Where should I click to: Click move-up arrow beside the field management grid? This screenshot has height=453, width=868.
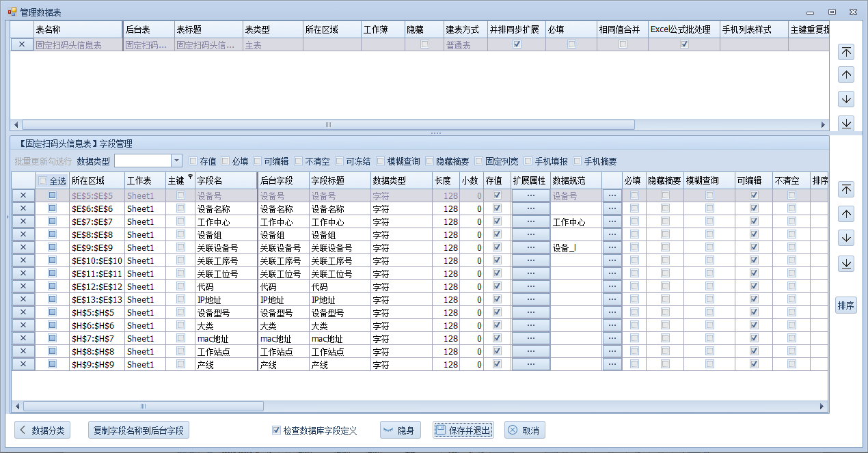[x=846, y=214]
